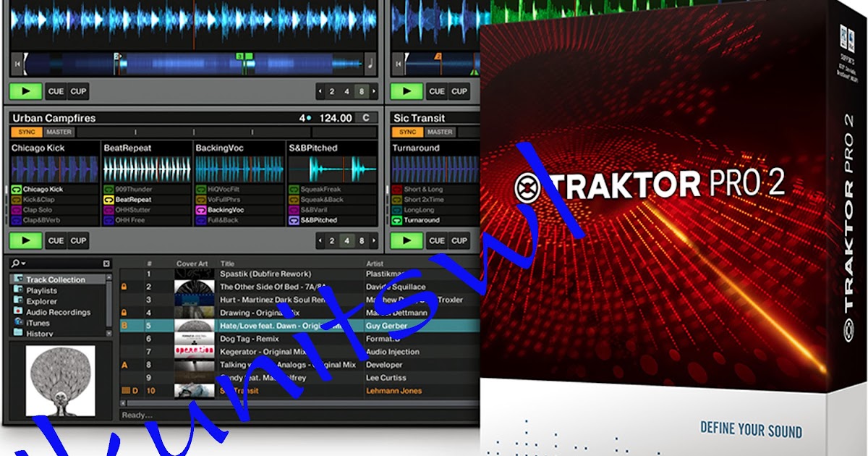The image size is (868, 456).
Task: Play the Sic Transit remix deck
Action: coord(407,241)
